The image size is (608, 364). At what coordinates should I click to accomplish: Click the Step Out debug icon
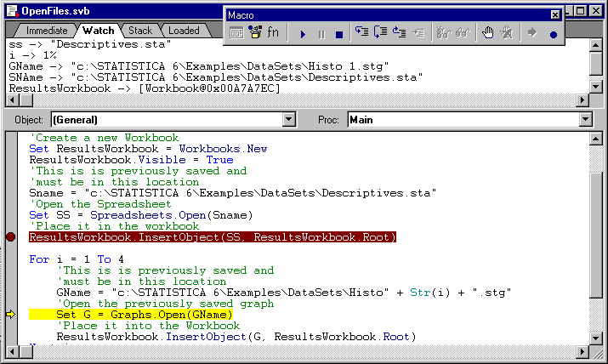pyautogui.click(x=399, y=33)
